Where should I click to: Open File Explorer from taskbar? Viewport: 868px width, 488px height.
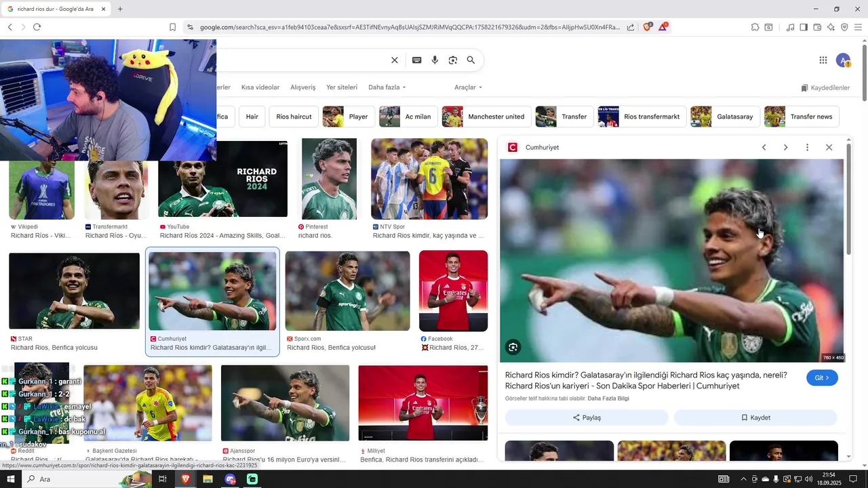[x=208, y=479]
